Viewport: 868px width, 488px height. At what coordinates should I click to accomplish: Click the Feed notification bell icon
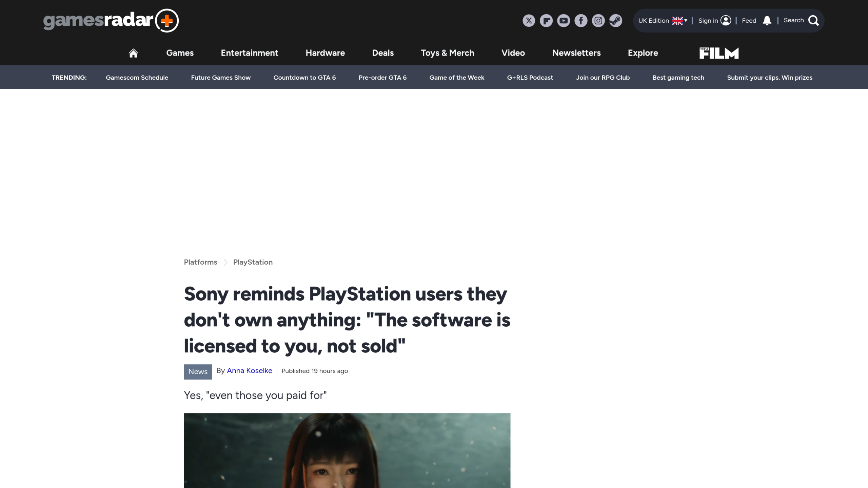point(767,21)
